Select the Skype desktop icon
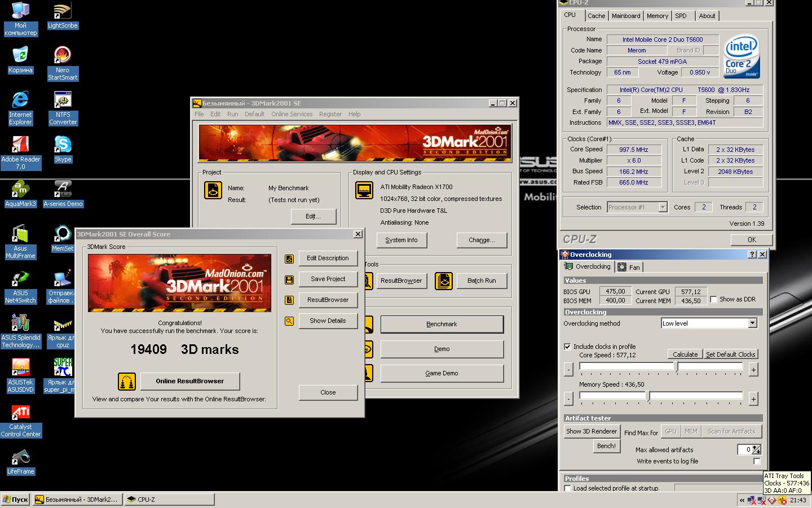Screen dimensions: 812x508 63,149
